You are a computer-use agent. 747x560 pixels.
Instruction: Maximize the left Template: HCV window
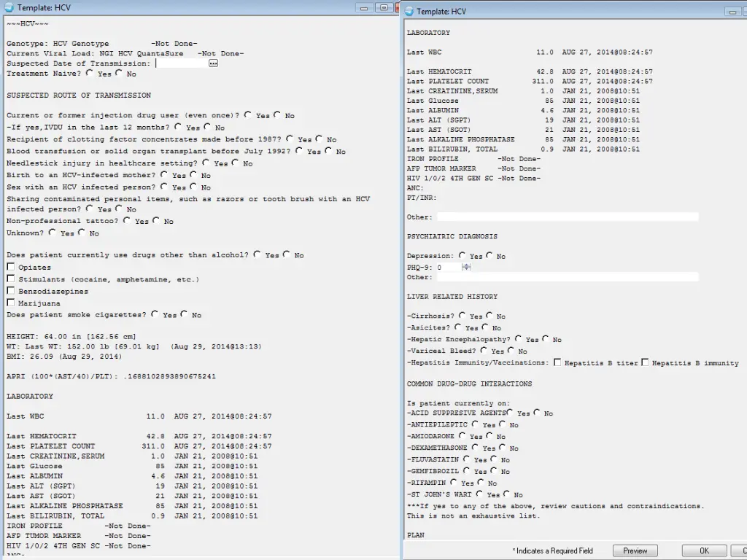383,7
